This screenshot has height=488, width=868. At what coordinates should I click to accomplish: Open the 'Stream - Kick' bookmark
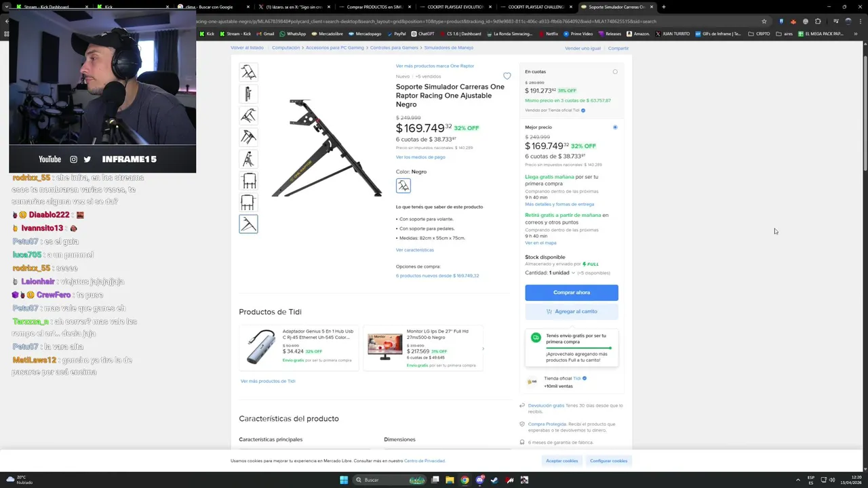pyautogui.click(x=235, y=33)
